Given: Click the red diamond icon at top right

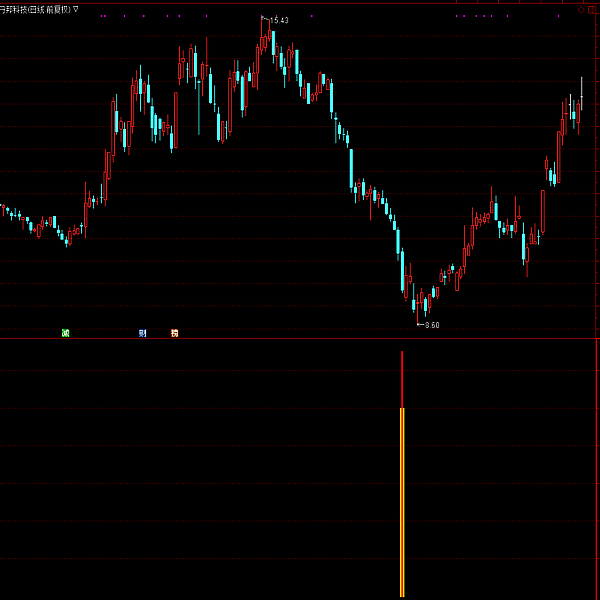Looking at the screenshot, I should 580,9.
